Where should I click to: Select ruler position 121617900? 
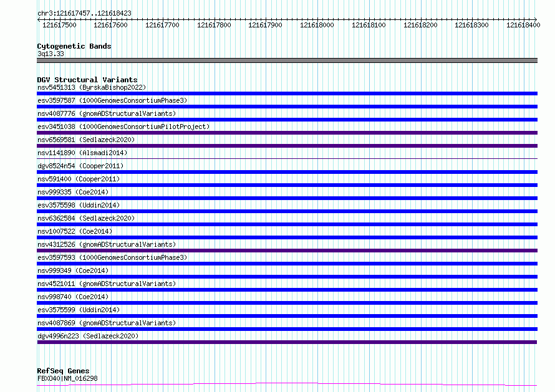(265, 25)
